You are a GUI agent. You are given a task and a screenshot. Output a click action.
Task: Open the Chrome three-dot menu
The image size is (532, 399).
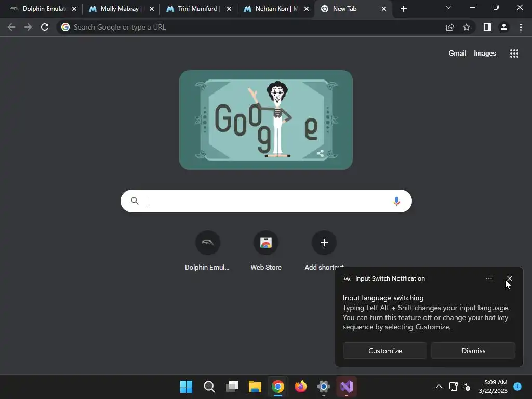point(521,27)
